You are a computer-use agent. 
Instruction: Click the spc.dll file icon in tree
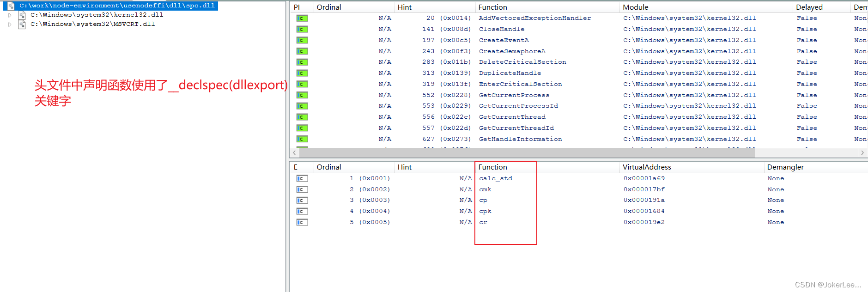[x=11, y=6]
